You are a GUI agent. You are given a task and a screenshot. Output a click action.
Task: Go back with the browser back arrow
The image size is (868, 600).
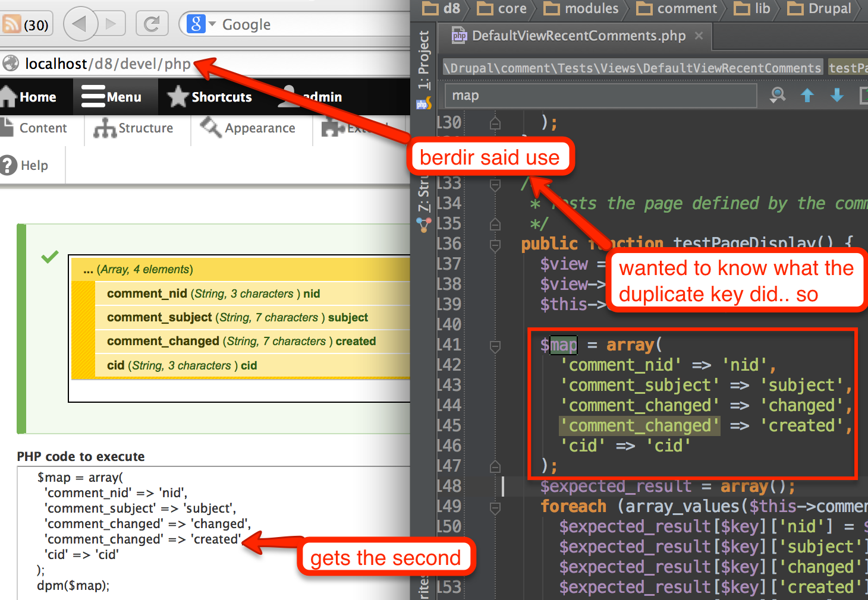[x=80, y=24]
